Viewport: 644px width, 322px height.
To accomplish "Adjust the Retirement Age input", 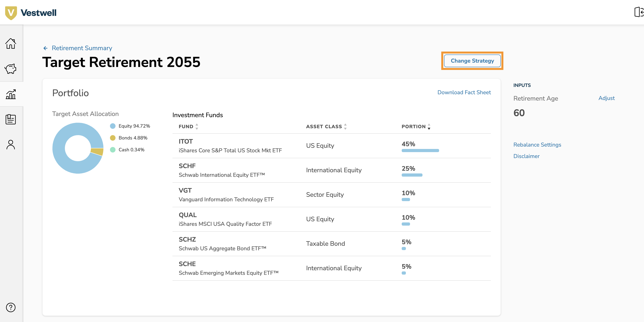I will (x=607, y=98).
